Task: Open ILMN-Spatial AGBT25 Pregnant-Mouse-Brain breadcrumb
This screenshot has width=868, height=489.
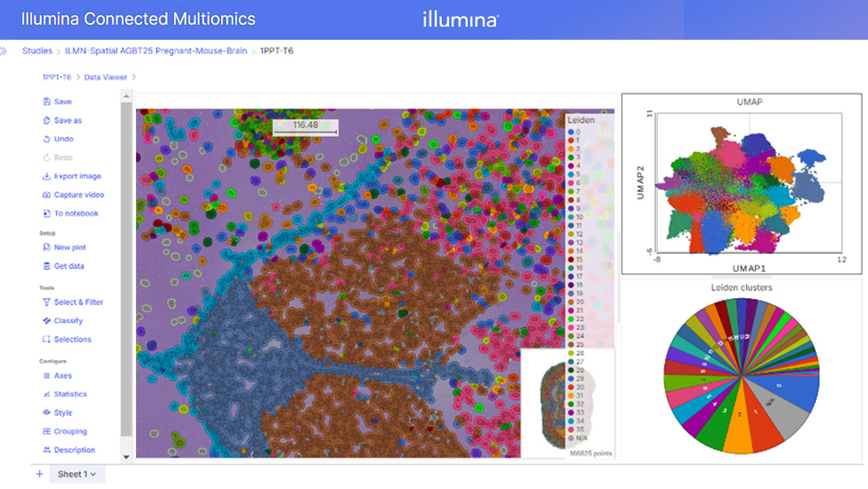Action: coord(156,51)
